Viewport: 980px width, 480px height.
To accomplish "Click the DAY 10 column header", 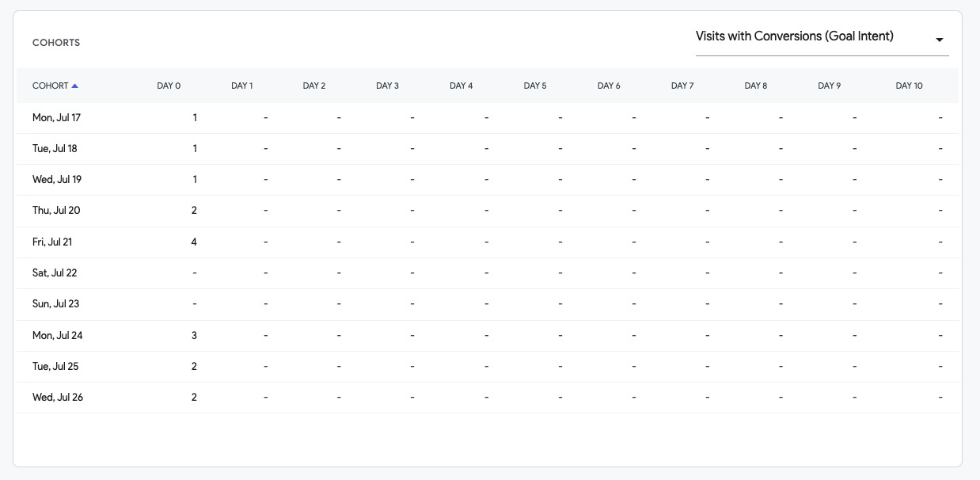I will click(910, 86).
